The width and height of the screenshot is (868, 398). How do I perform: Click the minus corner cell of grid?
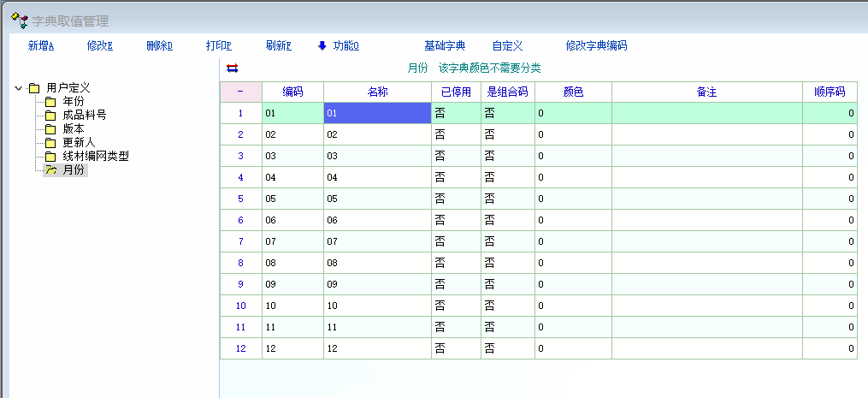(x=240, y=92)
